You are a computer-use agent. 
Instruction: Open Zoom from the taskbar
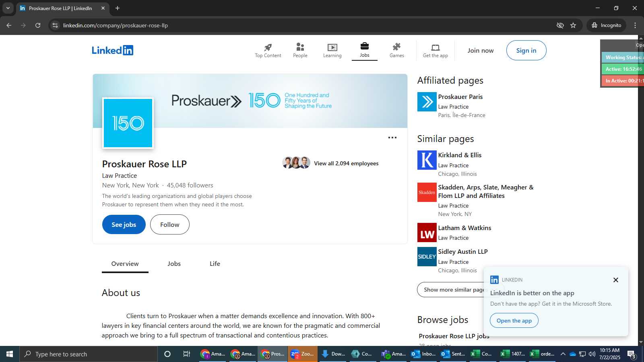[x=303, y=354]
